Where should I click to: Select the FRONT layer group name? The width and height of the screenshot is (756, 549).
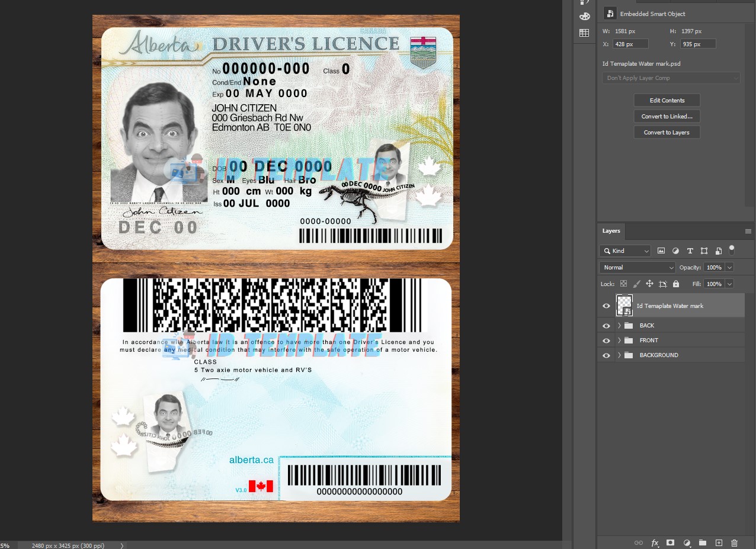pos(649,341)
